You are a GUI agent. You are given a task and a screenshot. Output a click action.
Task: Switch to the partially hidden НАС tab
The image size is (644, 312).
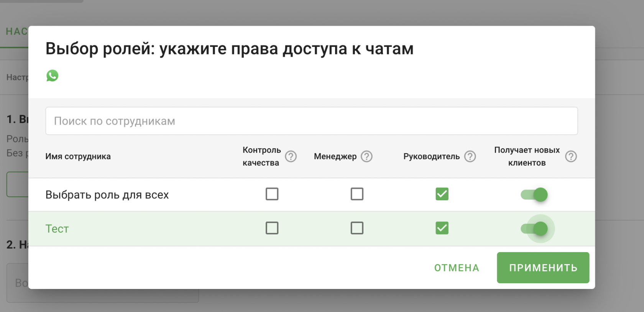(16, 31)
